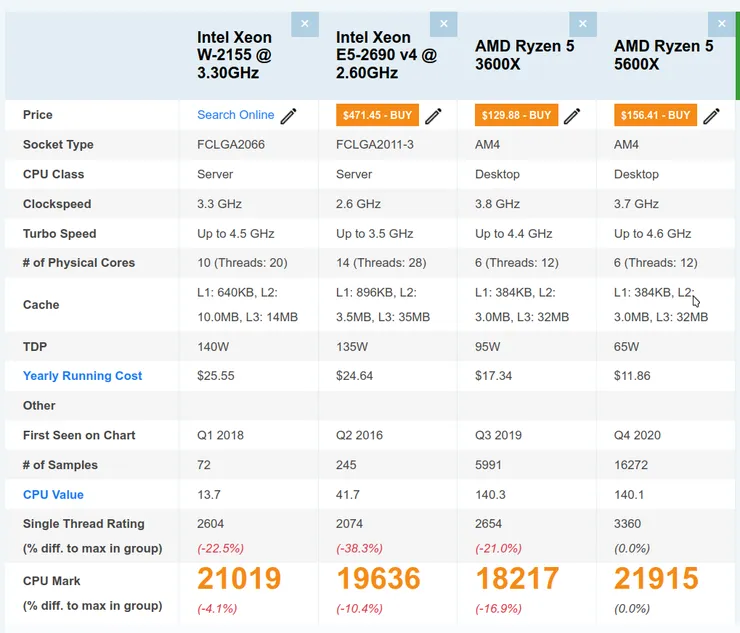Click FCLGA2011-3 socket value
This screenshot has height=633, width=740.
point(375,144)
